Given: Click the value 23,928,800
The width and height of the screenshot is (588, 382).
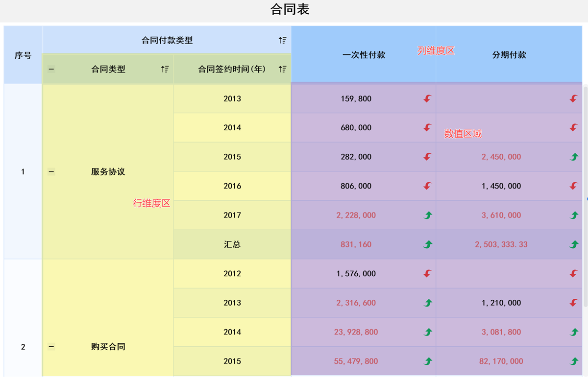Looking at the screenshot, I should [356, 332].
